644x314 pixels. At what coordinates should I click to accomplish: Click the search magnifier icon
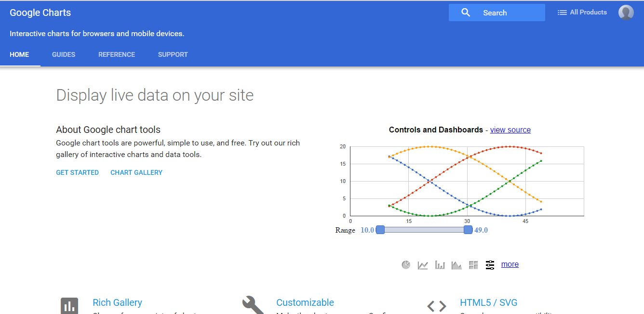click(x=465, y=13)
